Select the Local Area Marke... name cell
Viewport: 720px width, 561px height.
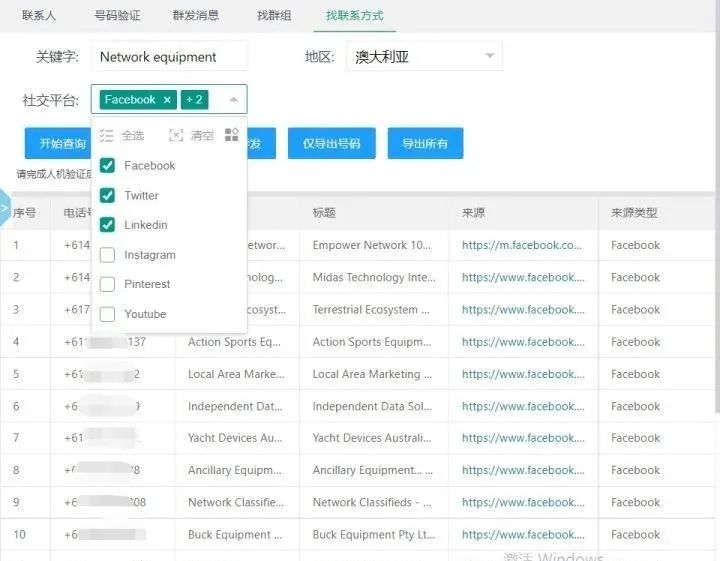click(x=236, y=374)
